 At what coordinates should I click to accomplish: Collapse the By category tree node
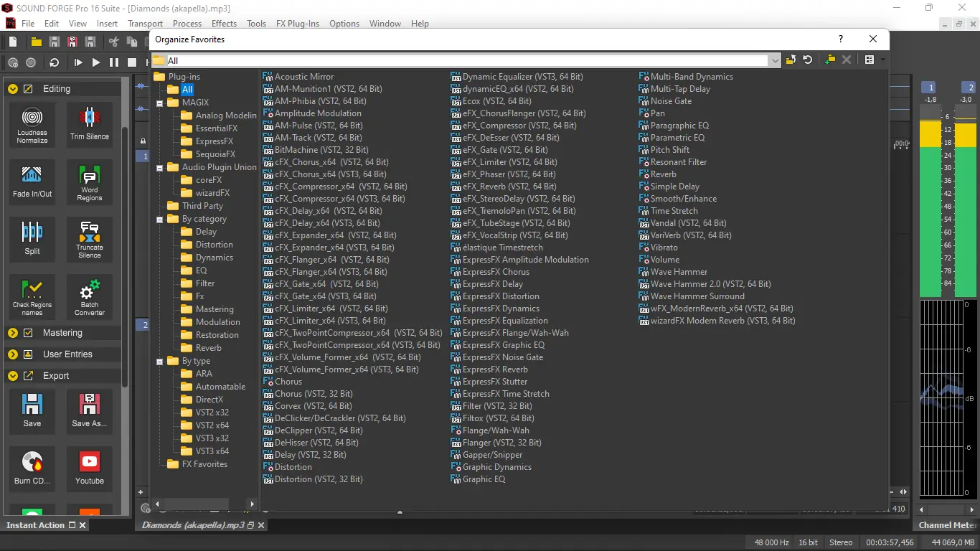(159, 220)
